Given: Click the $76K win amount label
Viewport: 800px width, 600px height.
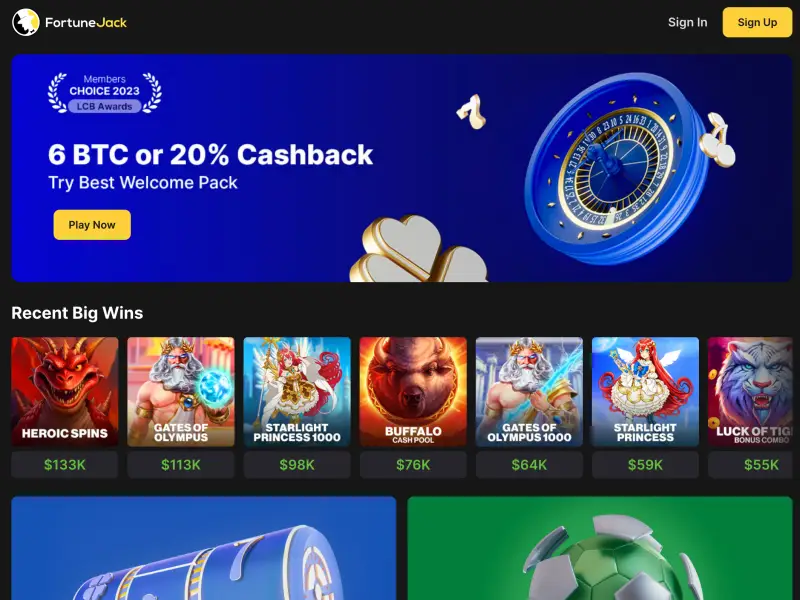Looking at the screenshot, I should [x=413, y=465].
